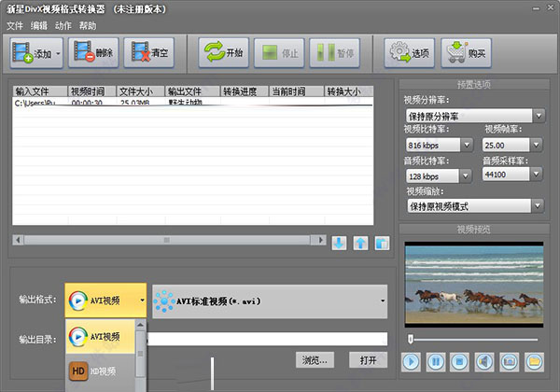Screen dimensions: 560x392
Task: Click the 文件大小 column header
Action: 141,91
